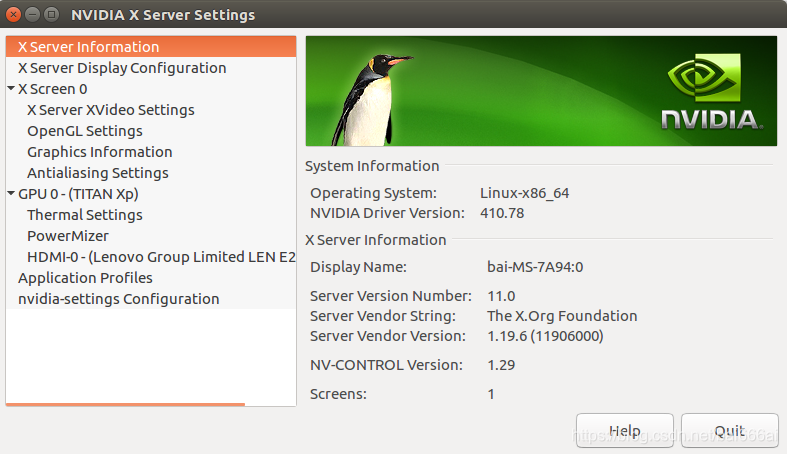Click the horizontal scrollbar under the sidebar

click(x=125, y=404)
